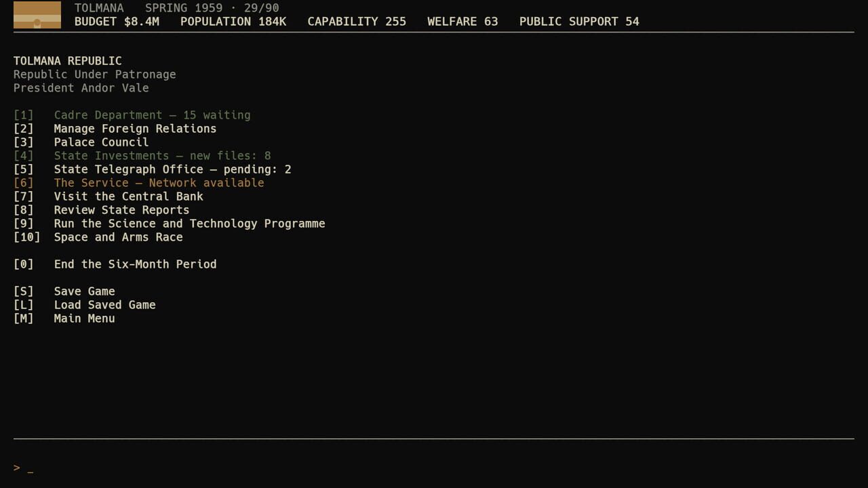
Task: Click the Welfare 63 indicator
Action: click(x=462, y=22)
